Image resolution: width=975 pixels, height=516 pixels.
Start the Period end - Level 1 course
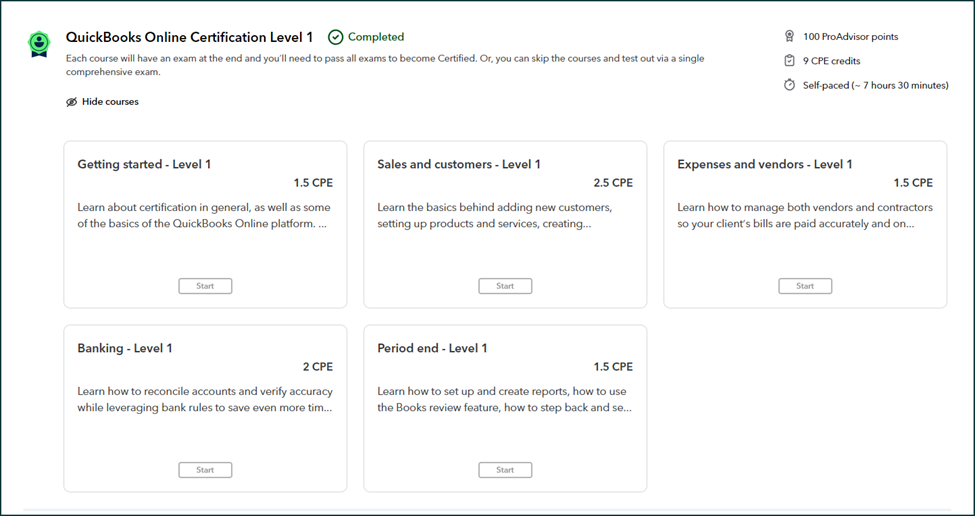[x=505, y=470]
